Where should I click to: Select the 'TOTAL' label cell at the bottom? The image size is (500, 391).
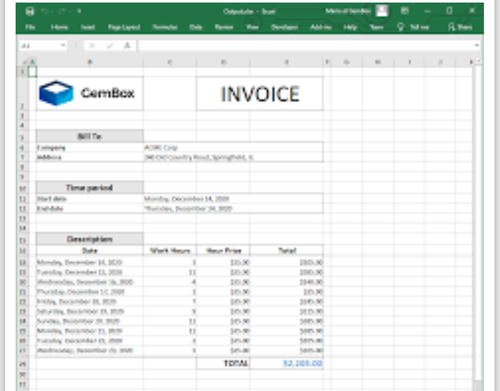(x=223, y=363)
